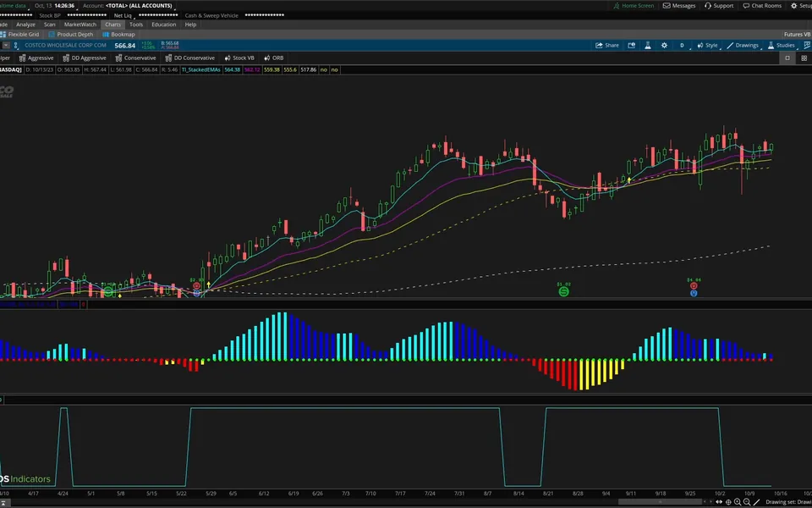The width and height of the screenshot is (812, 508).
Task: Apply the DD Aggressive study set
Action: pos(85,58)
